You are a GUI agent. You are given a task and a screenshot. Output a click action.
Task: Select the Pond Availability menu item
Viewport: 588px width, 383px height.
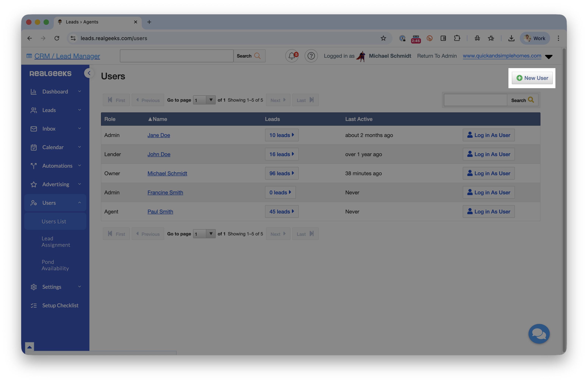coord(55,265)
